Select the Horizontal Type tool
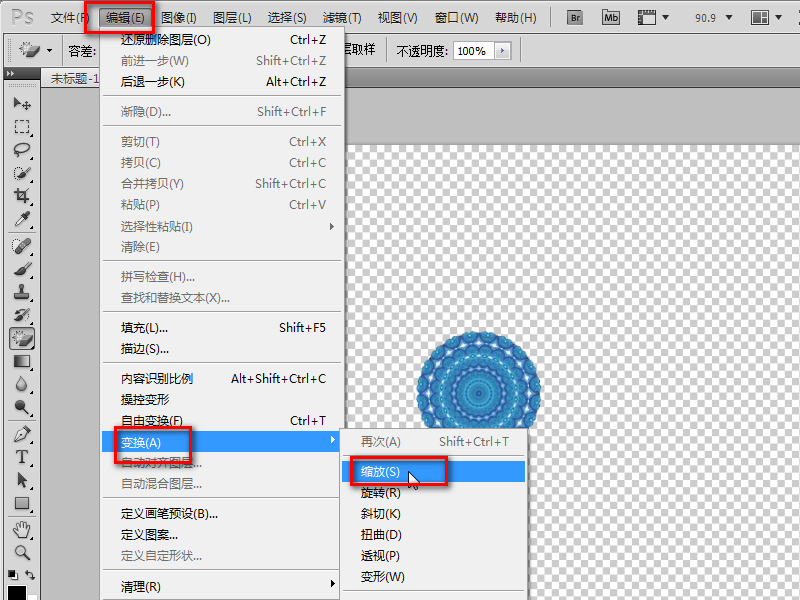Screen dimensions: 800x600 pyautogui.click(x=21, y=457)
